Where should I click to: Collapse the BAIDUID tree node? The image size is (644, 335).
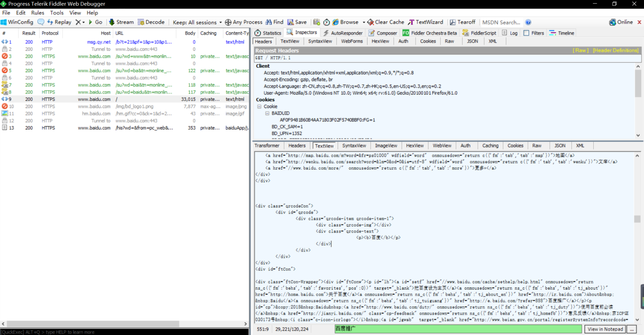click(267, 113)
